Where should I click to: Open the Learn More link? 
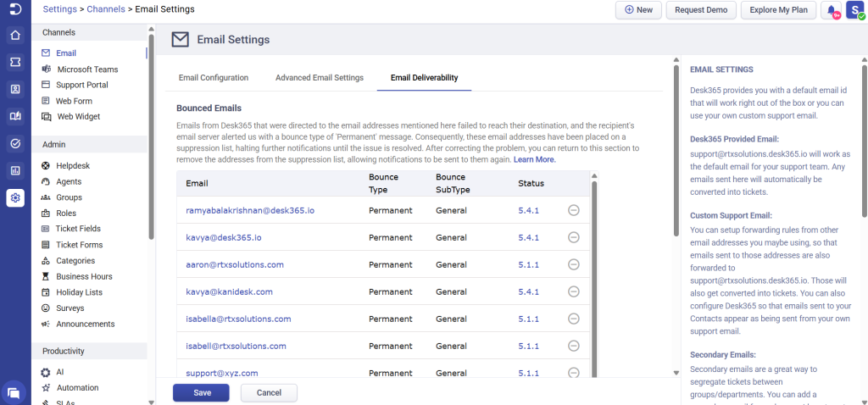click(x=534, y=159)
